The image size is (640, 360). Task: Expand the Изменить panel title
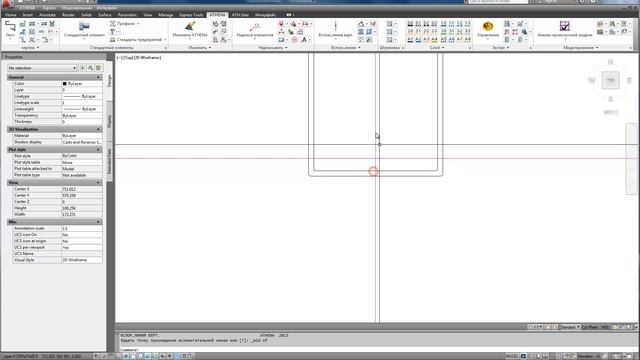pos(200,48)
